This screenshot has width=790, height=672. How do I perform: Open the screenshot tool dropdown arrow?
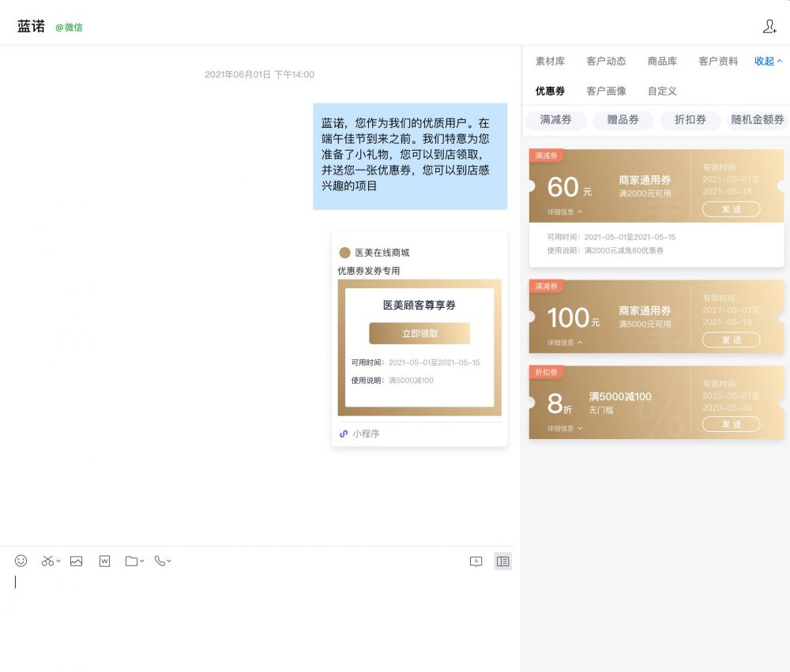(x=58, y=561)
